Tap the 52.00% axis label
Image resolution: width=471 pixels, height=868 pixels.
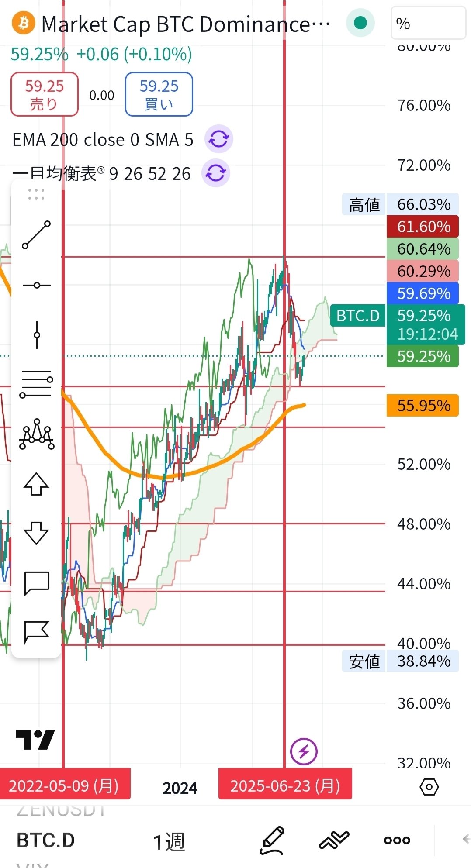(x=424, y=464)
